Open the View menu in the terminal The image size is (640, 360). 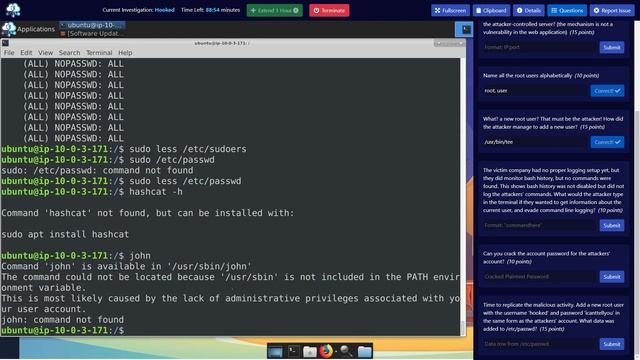coord(45,53)
